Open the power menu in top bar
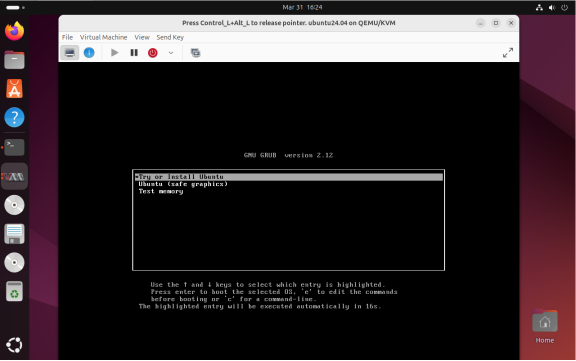 point(565,7)
